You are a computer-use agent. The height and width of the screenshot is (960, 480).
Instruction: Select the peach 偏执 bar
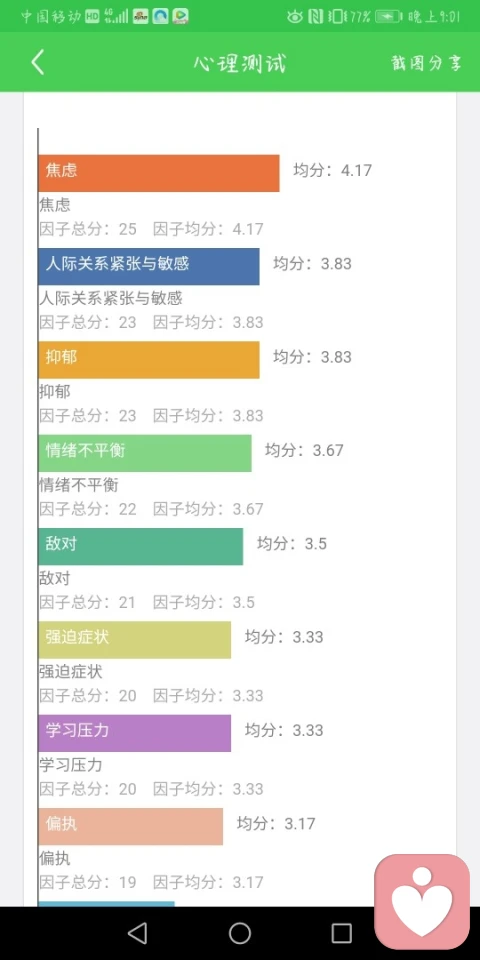pyautogui.click(x=130, y=827)
